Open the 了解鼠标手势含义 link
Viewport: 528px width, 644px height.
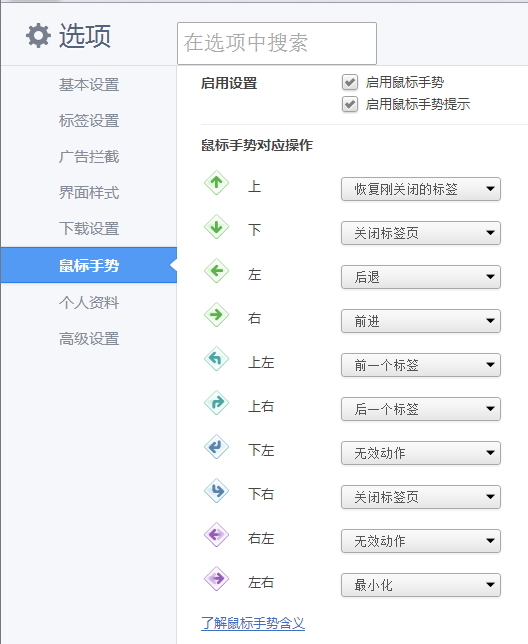(x=253, y=623)
